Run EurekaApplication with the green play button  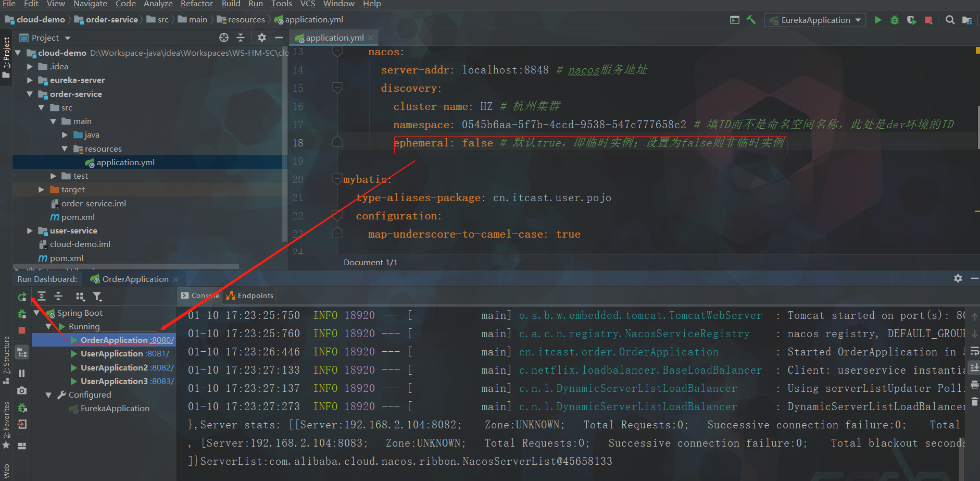point(878,20)
